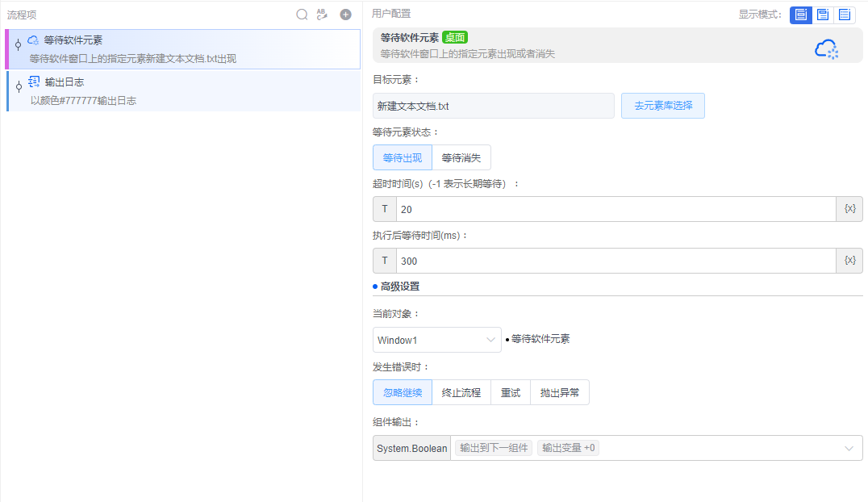The width and height of the screenshot is (868, 502).
Task: Collapse the 高级设置 section
Action: click(x=394, y=286)
